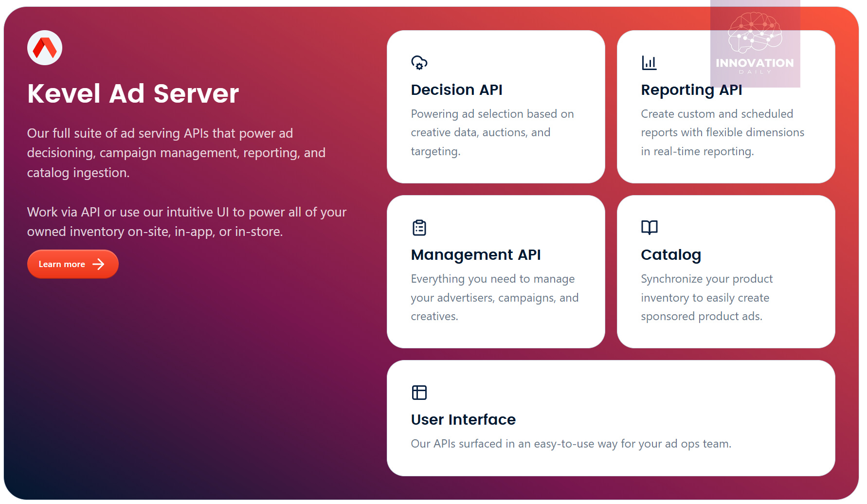Image resolution: width=867 pixels, height=504 pixels.
Task: Select the Kevel Ad Server title
Action: [x=133, y=93]
